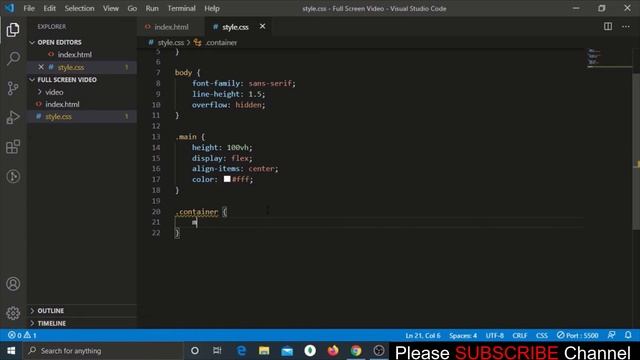Screen dimensions: 640x360
Task: Click the errors and warnings status indicator
Action: tap(22, 335)
